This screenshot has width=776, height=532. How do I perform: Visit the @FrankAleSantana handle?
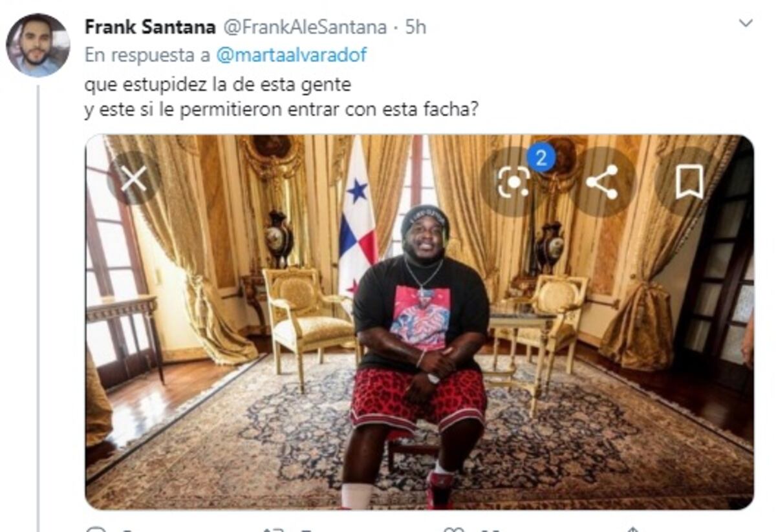point(305,28)
